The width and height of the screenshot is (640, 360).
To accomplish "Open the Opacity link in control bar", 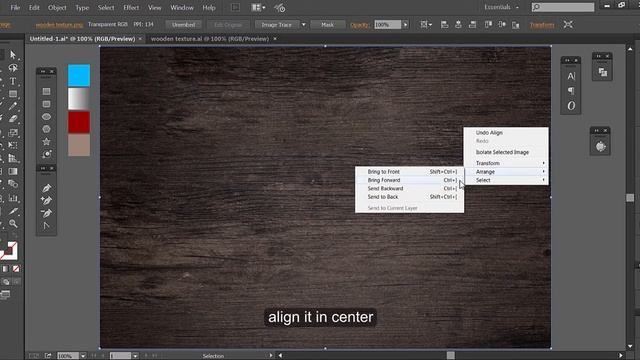I will click(359, 25).
